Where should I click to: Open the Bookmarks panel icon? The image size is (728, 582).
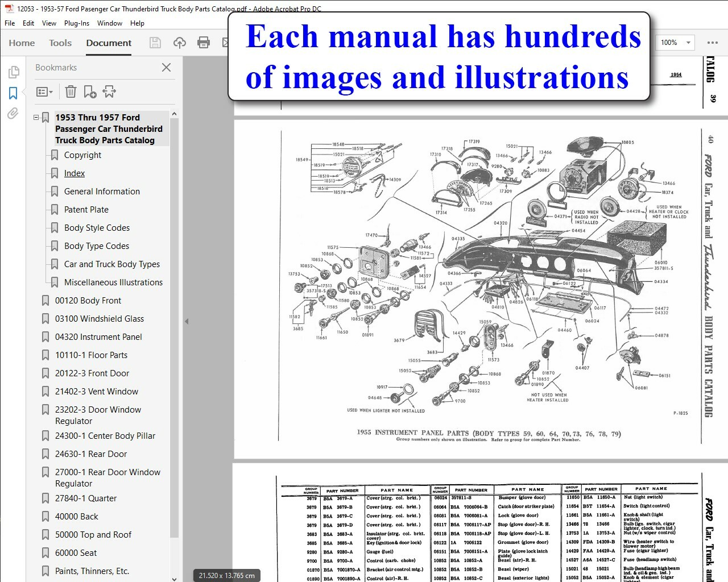(14, 93)
